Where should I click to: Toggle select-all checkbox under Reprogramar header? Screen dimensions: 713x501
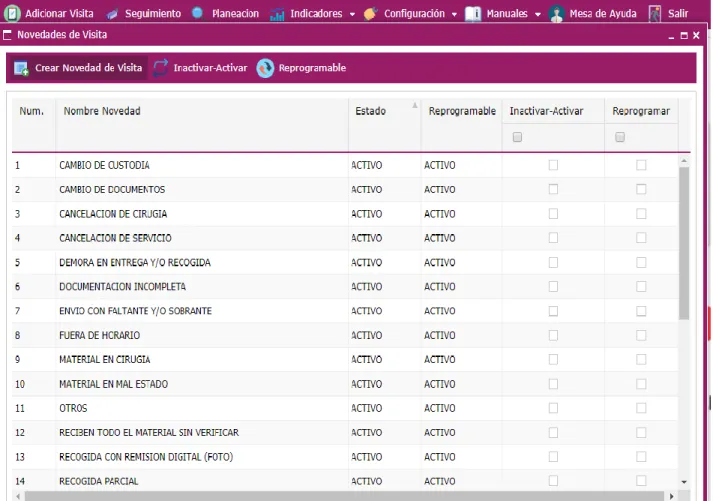pos(619,137)
